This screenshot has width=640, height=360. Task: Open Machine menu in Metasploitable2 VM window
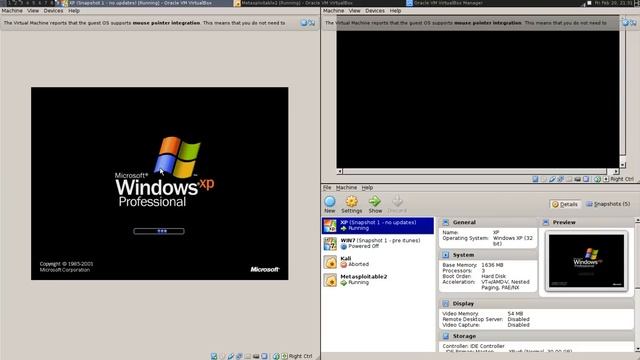pyautogui.click(x=333, y=11)
